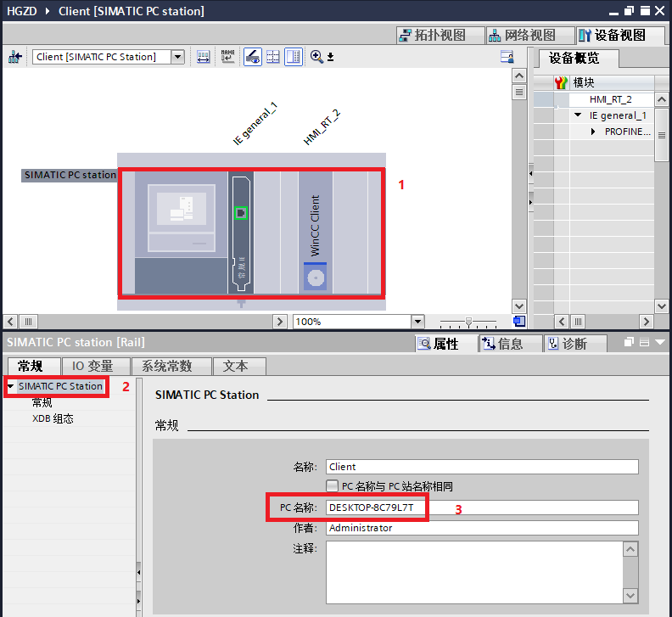
Task: Click the inspector window layout icon
Action: click(644, 342)
